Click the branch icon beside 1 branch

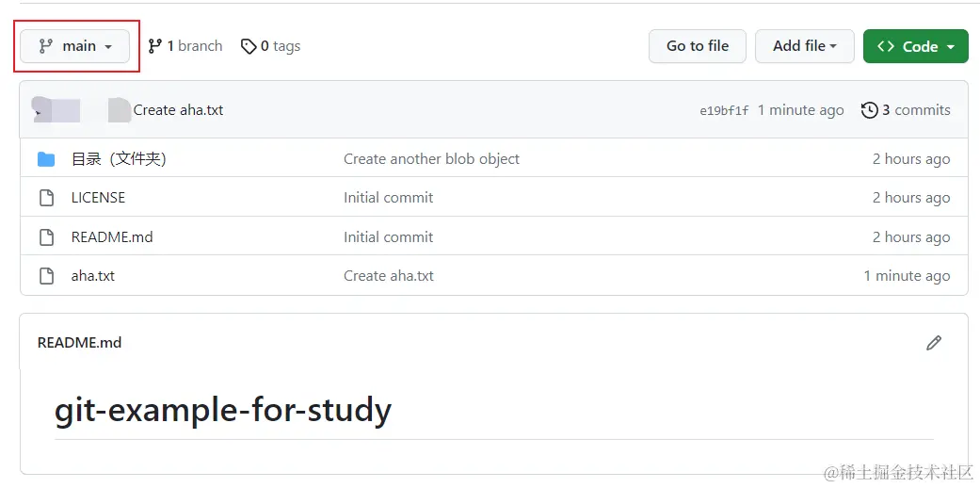pyautogui.click(x=155, y=46)
